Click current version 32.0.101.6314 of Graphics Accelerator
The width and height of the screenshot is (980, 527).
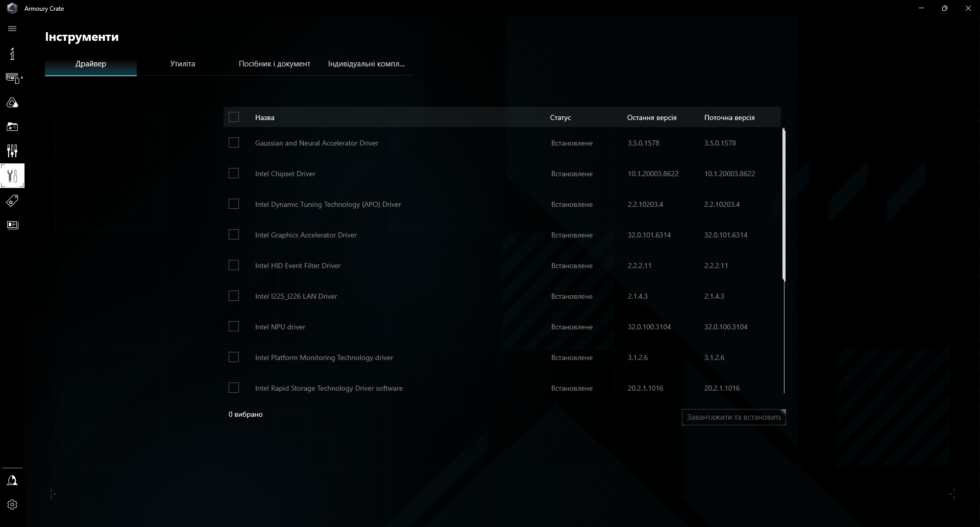[x=726, y=235]
